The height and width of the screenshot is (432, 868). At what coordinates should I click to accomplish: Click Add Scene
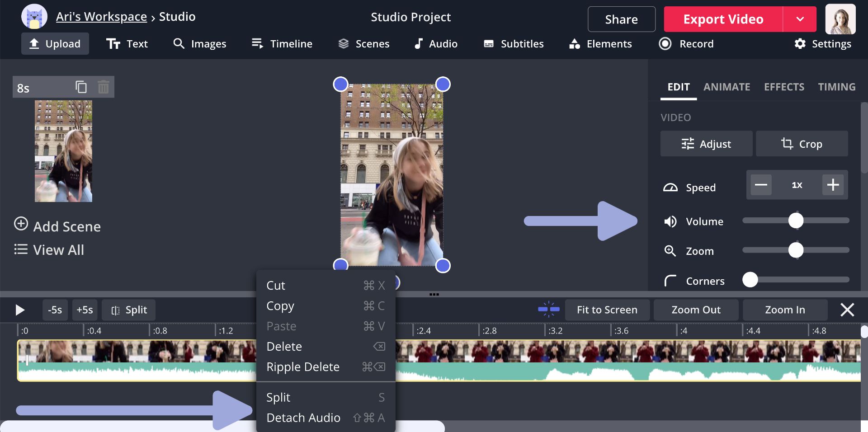(x=57, y=225)
